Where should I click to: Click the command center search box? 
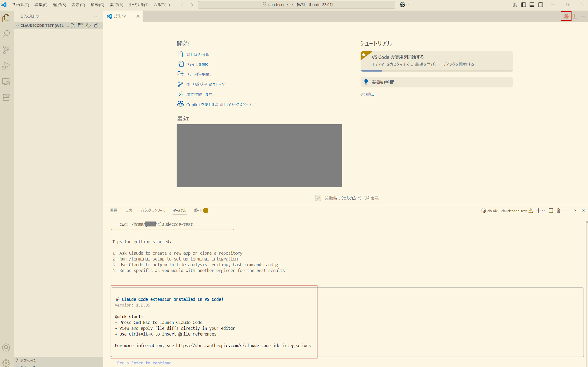(296, 5)
